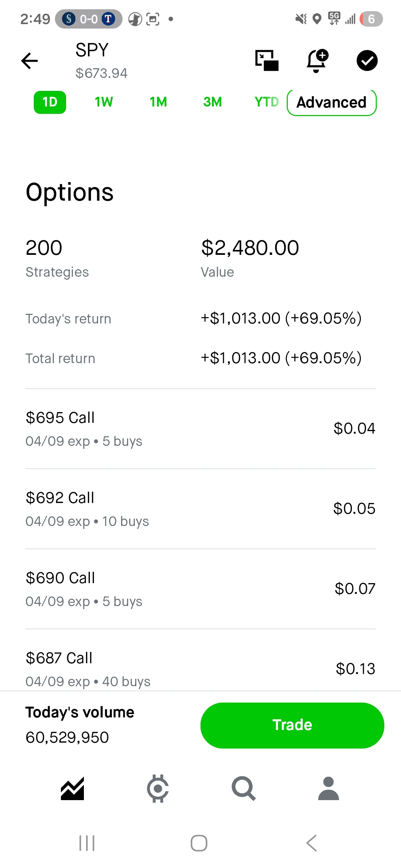Open picture-in-picture chart view icon
The height and width of the screenshot is (868, 401).
(267, 60)
